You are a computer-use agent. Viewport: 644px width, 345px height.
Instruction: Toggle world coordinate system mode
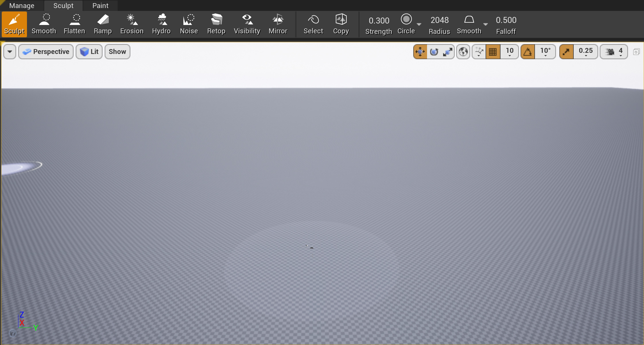[463, 51]
